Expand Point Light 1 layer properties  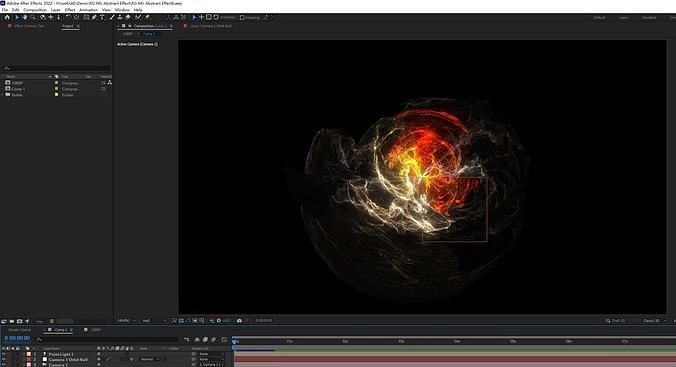25,354
